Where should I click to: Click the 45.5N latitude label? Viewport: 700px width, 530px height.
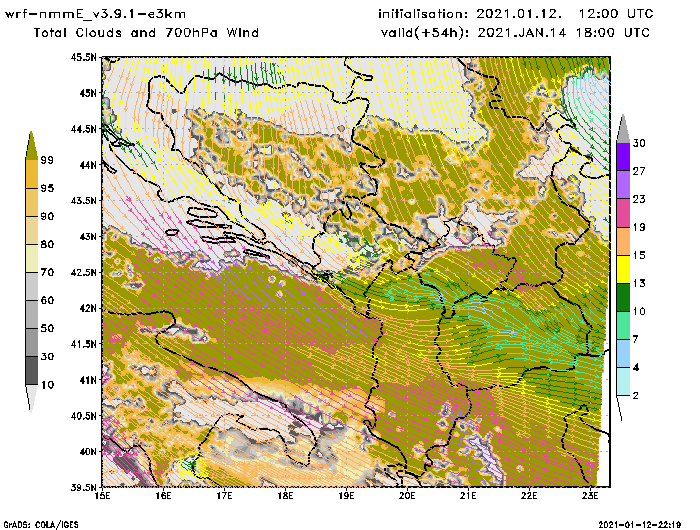click(x=83, y=57)
